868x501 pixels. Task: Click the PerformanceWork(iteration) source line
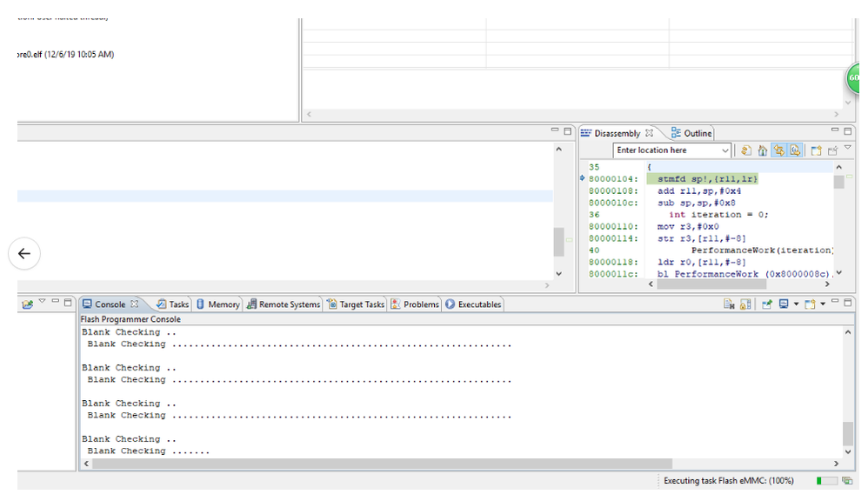(x=762, y=250)
